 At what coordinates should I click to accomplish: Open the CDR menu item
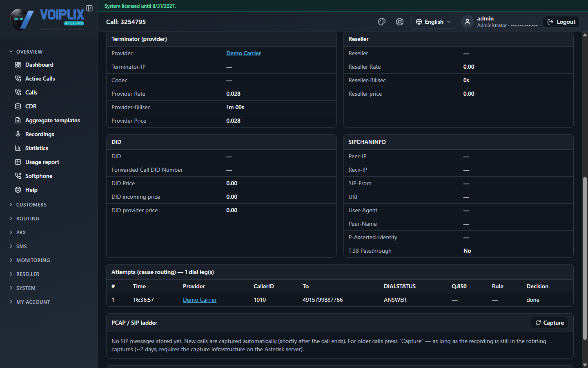[31, 106]
